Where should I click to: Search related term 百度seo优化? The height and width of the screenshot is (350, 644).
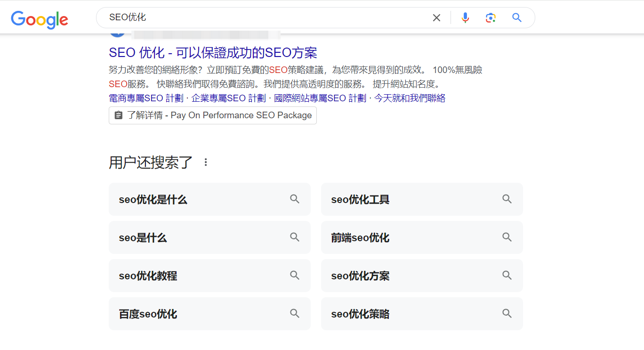[209, 314]
